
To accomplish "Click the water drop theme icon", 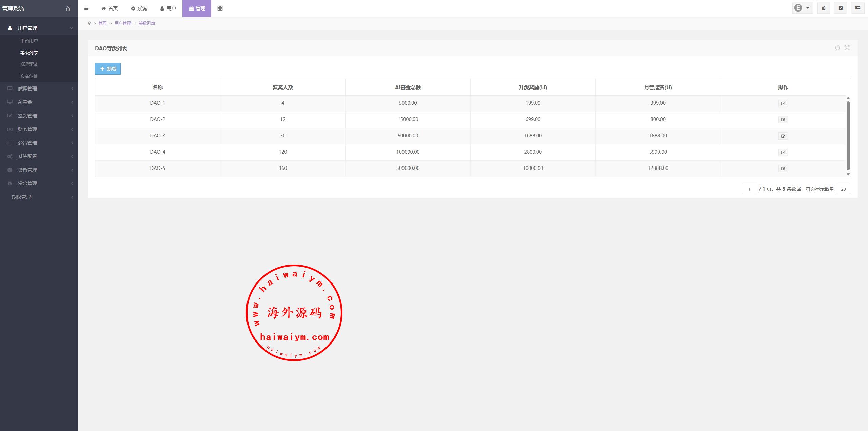I will coord(68,9).
